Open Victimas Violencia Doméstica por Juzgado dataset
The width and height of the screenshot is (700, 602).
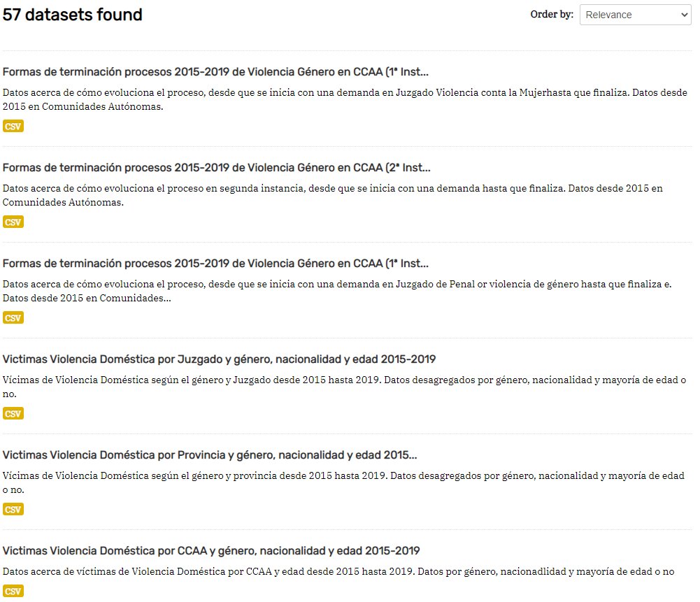[219, 359]
